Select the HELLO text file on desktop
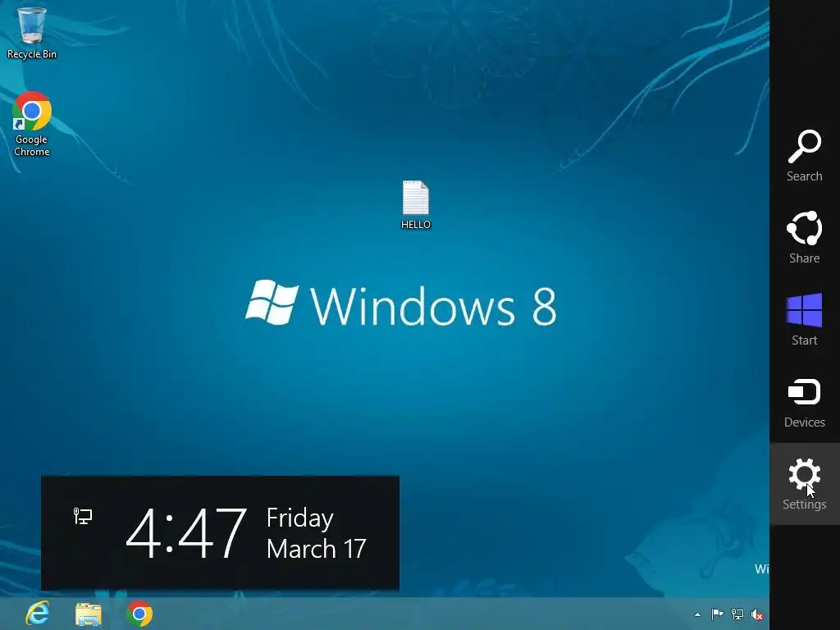 [x=416, y=205]
